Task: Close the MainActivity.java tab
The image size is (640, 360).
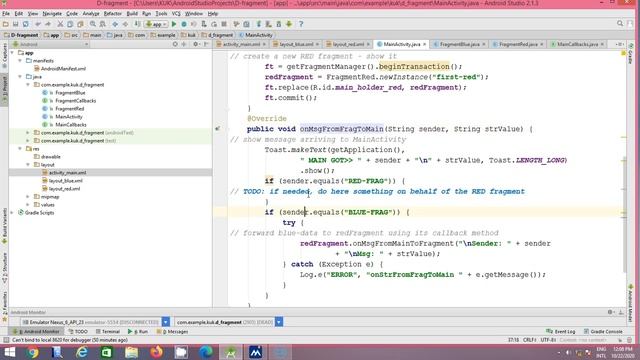Action: click(424, 44)
